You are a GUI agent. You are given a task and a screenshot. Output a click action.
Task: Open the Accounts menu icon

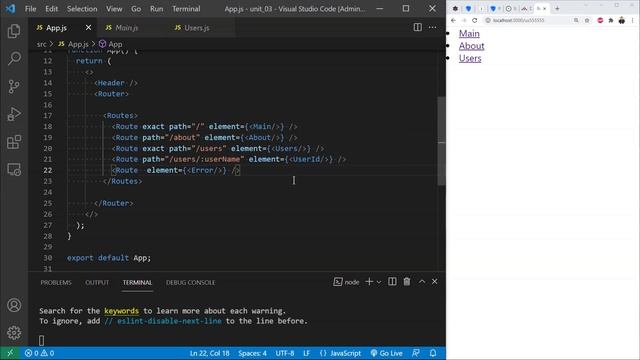14,305
